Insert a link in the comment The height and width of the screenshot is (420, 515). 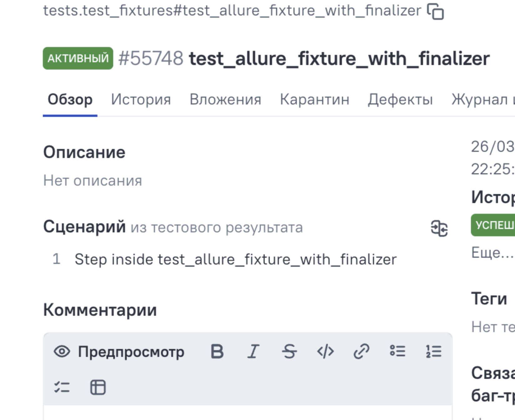click(361, 351)
